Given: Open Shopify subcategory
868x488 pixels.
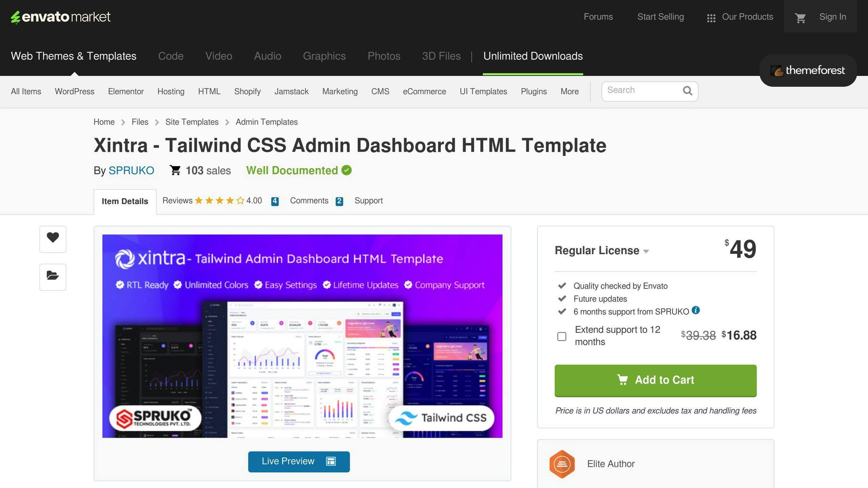Looking at the screenshot, I should [x=248, y=91].
